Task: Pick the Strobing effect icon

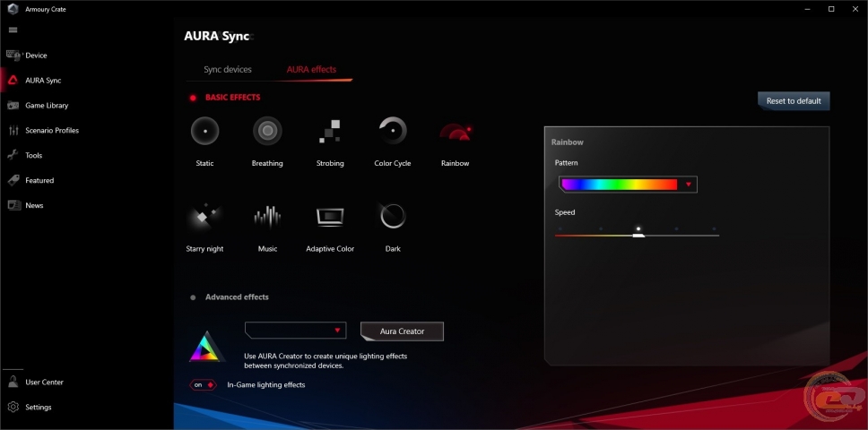Action: pyautogui.click(x=330, y=132)
